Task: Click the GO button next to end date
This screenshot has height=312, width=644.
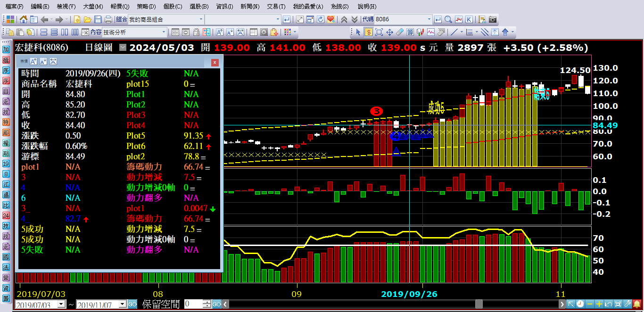Action: pyautogui.click(x=132, y=304)
